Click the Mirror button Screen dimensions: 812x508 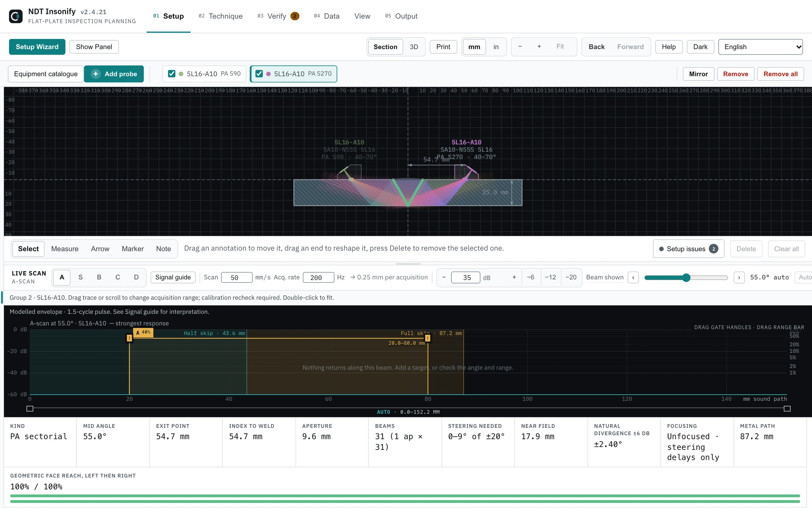pos(698,74)
